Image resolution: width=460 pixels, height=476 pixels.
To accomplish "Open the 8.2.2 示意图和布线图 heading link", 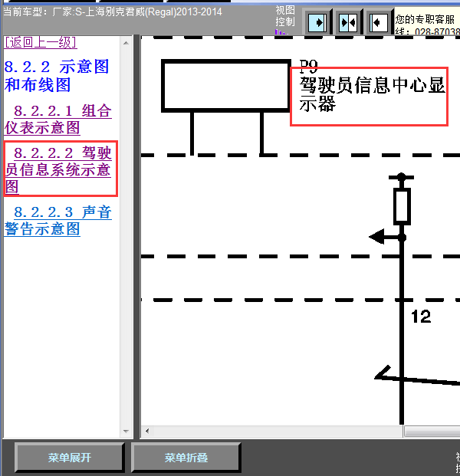I will point(57,76).
